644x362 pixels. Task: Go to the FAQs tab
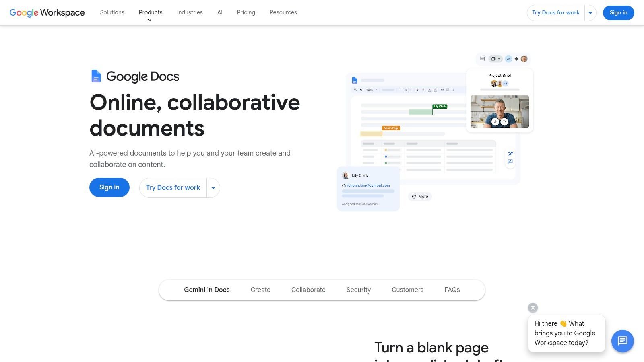click(452, 290)
